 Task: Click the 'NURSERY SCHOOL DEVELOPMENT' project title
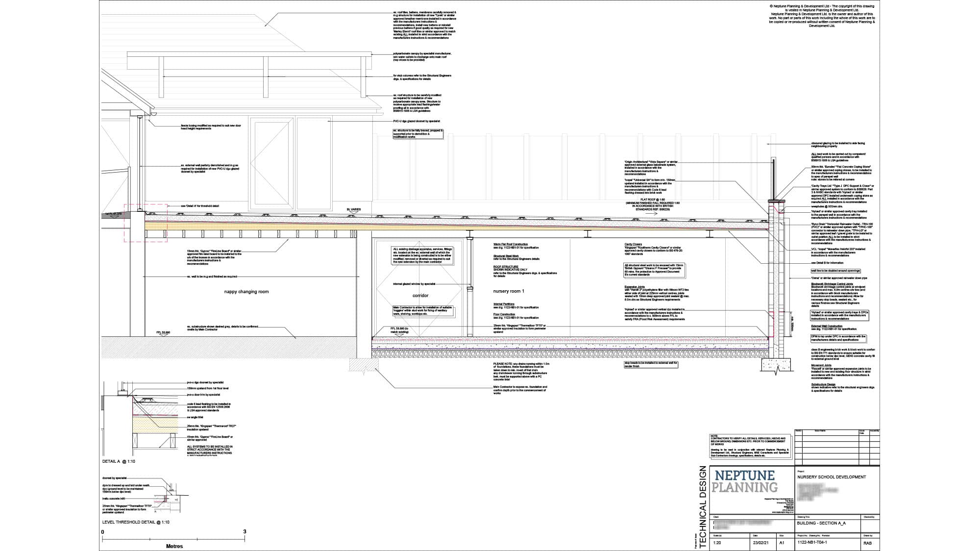point(832,477)
